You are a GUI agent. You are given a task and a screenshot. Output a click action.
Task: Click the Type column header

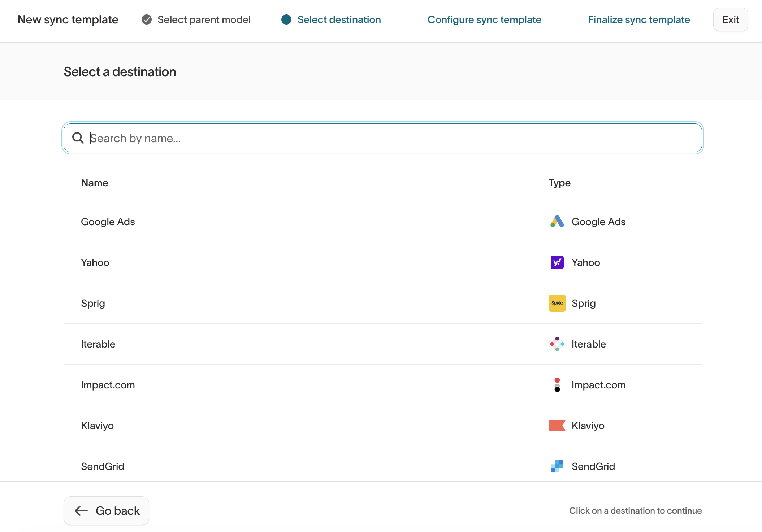559,183
